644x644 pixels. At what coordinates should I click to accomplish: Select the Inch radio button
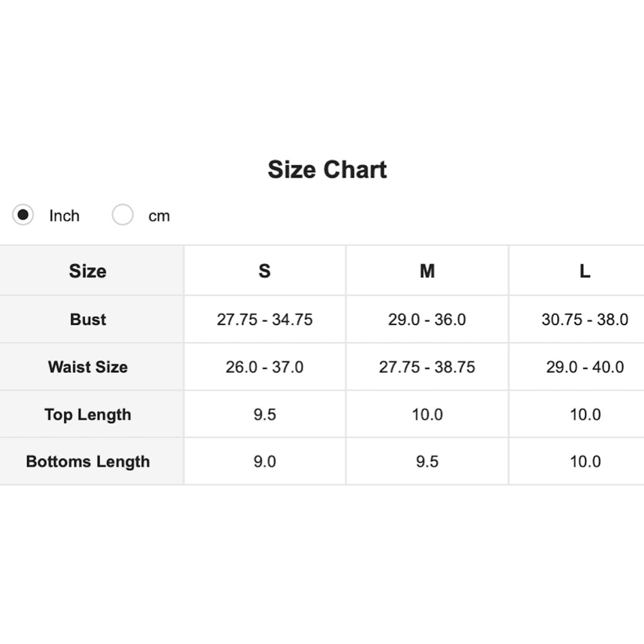coord(23,214)
